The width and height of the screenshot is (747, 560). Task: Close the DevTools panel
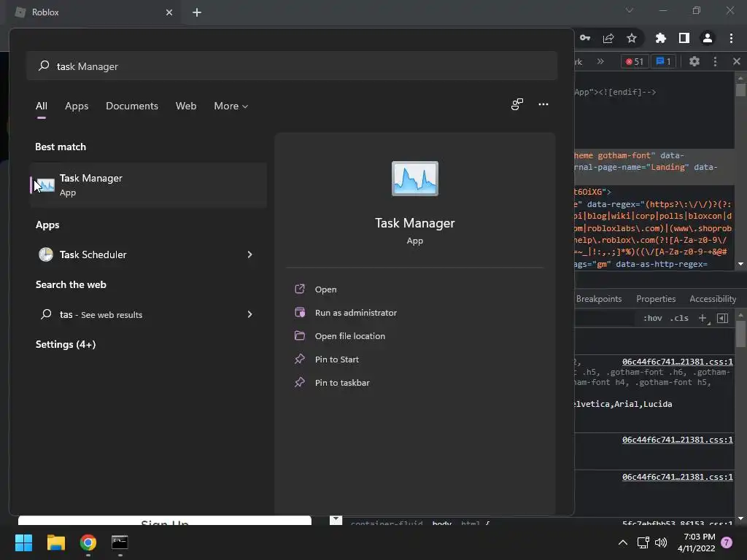pyautogui.click(x=737, y=61)
